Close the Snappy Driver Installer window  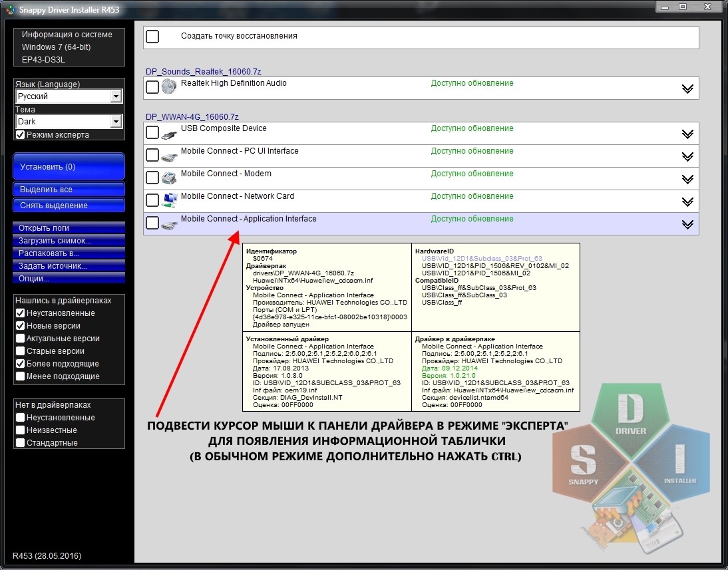coord(707,7)
